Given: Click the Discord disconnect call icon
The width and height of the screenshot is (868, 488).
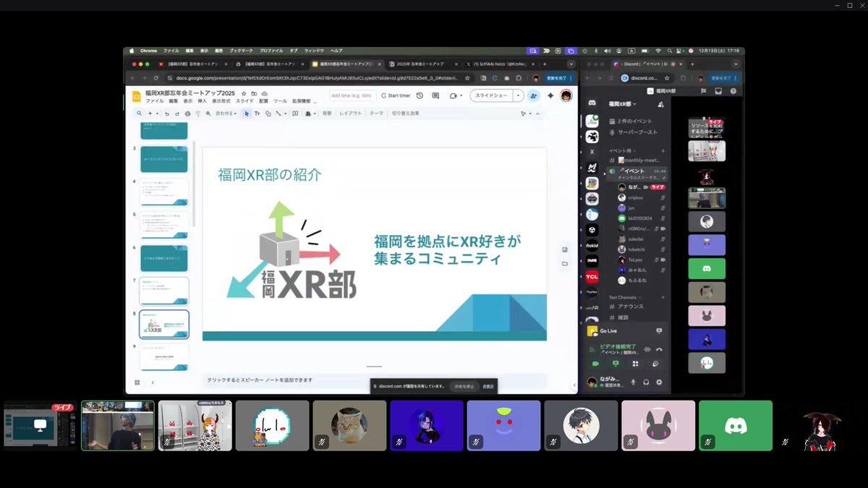Looking at the screenshot, I should click(x=659, y=350).
